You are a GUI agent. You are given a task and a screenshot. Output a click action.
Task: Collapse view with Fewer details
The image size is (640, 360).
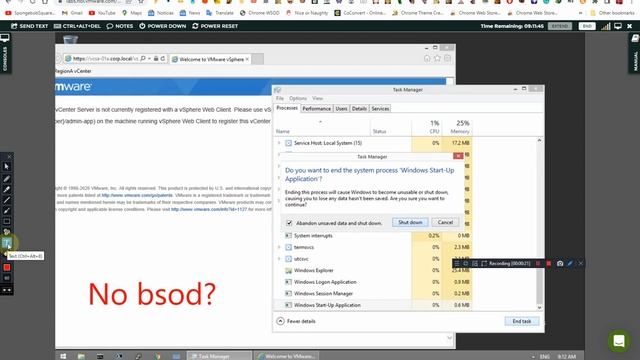click(x=296, y=321)
